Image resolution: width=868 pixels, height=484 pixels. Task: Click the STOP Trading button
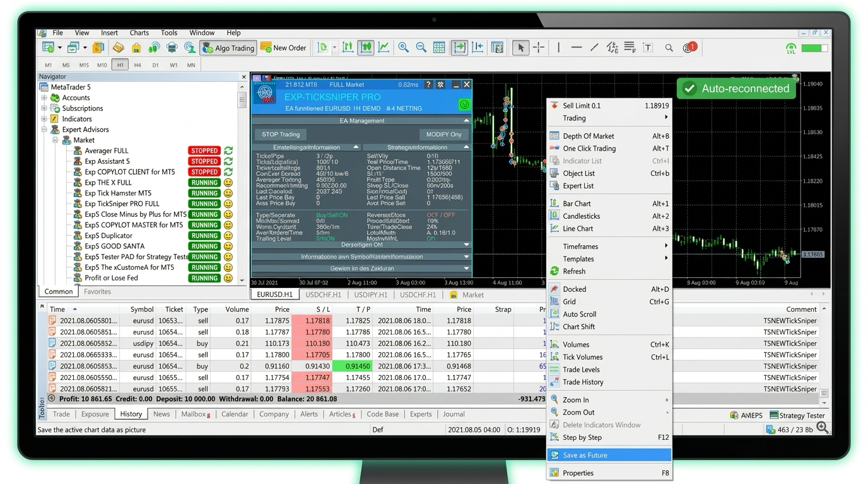coord(281,134)
